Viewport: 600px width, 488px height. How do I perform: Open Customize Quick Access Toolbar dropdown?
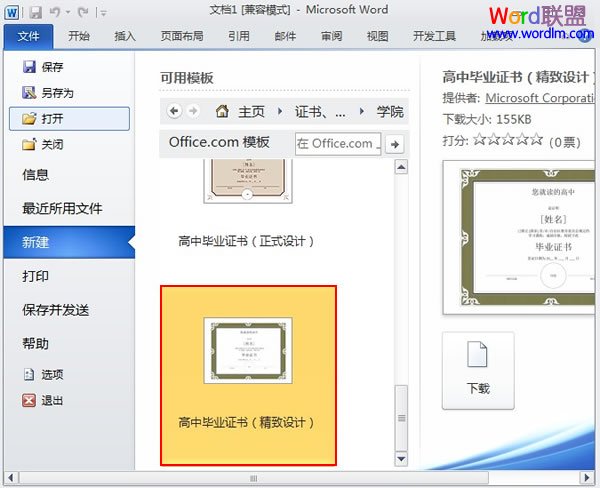[103, 13]
